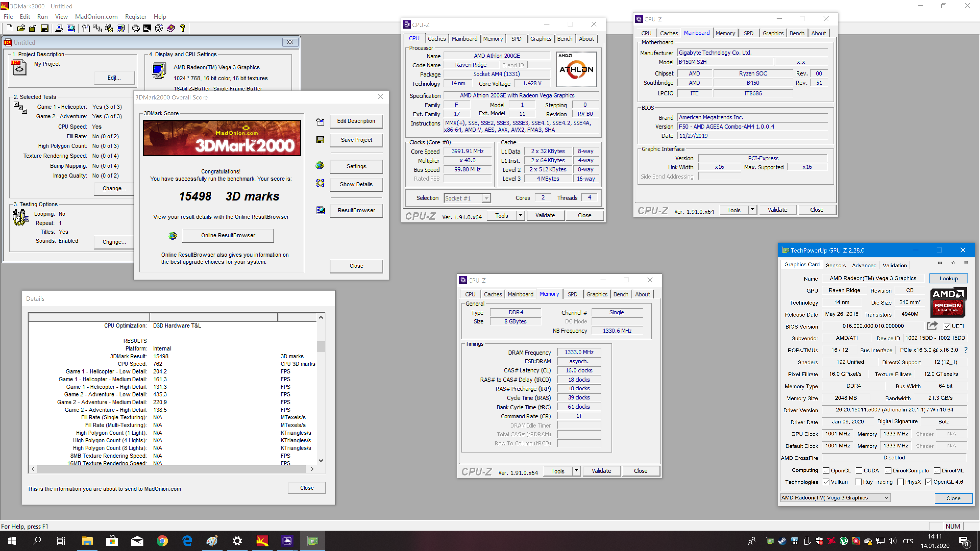Screen dimensions: 980x551
Task: Toggle the UEFI checkbox in GPU-Z
Action: tap(947, 326)
